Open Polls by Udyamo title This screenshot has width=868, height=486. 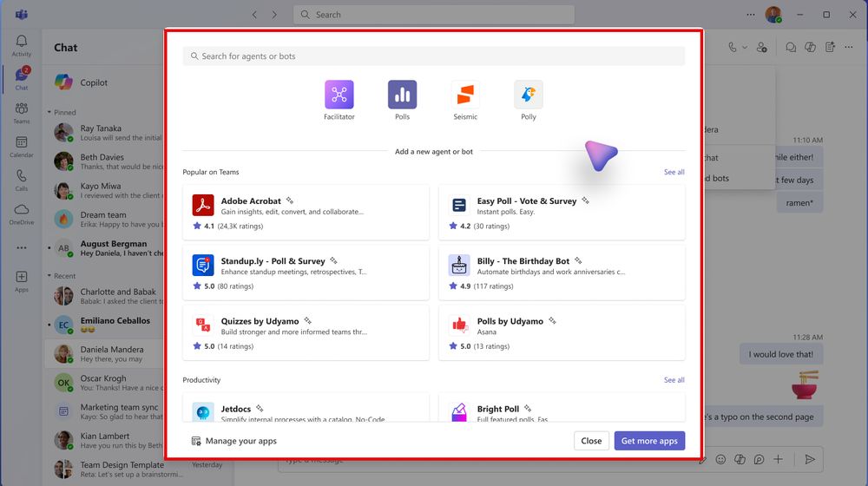pyautogui.click(x=510, y=321)
